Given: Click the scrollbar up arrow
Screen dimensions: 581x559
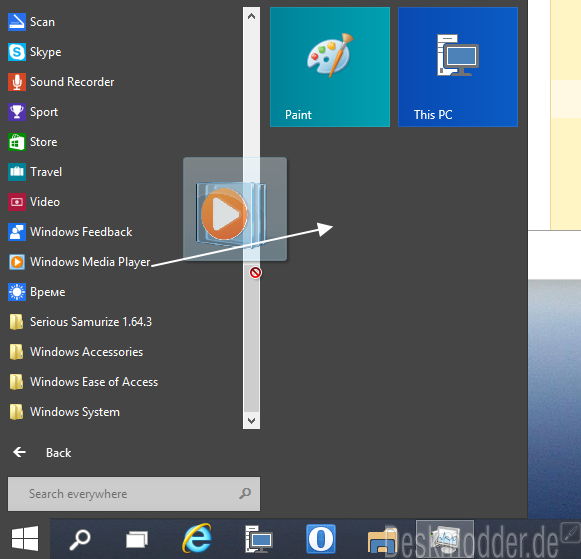Looking at the screenshot, I should (251, 16).
